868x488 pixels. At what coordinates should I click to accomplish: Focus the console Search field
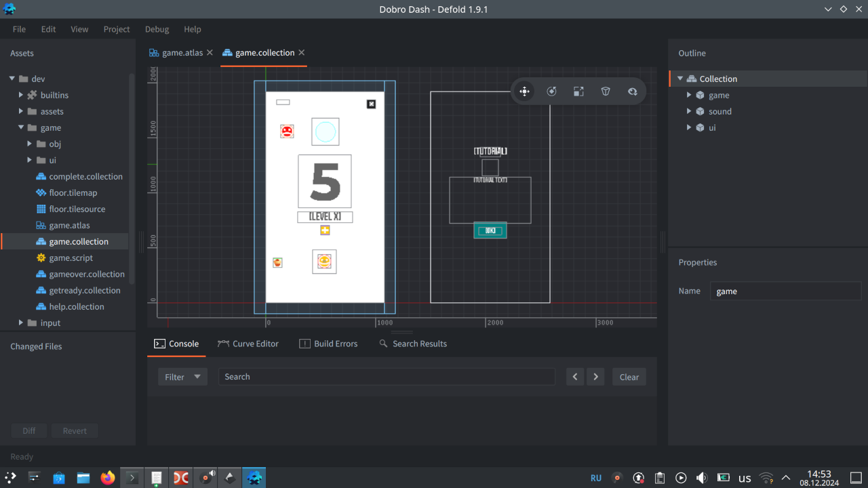tap(387, 377)
